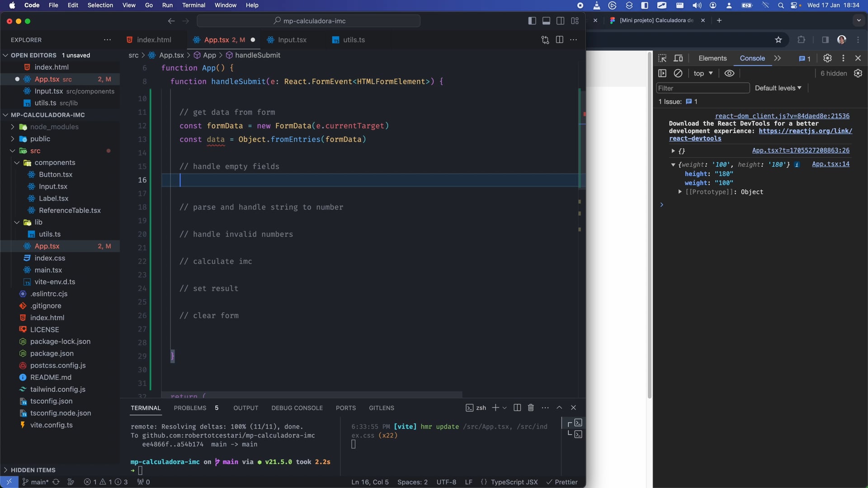This screenshot has height=488, width=868.
Task: Toggle primary sidebar layout icon
Action: click(532, 21)
